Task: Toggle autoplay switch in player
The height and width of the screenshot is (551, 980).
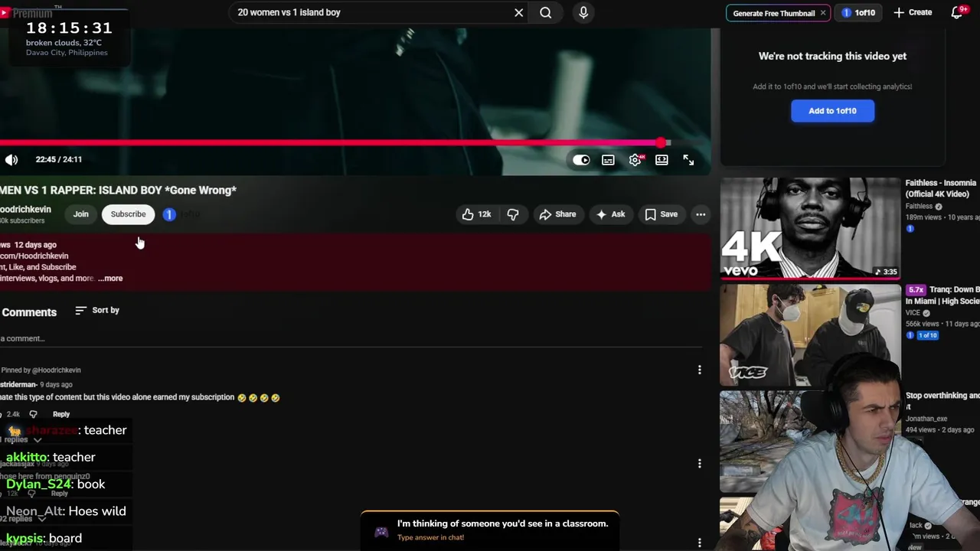Action: click(x=581, y=160)
